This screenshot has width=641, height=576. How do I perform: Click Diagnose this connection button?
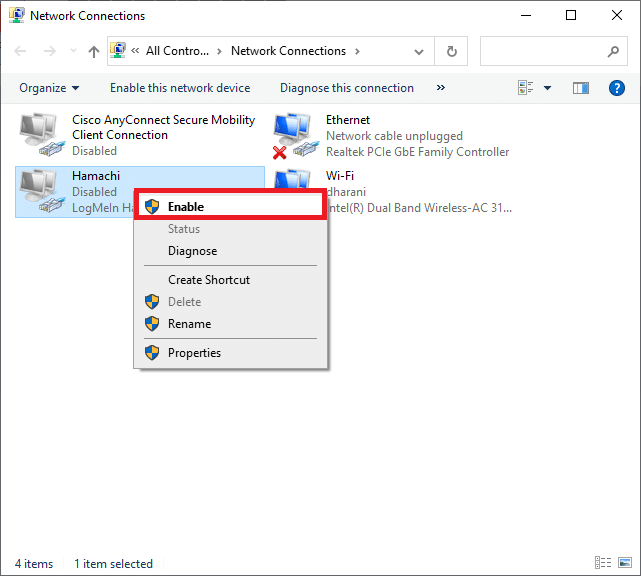click(x=346, y=88)
